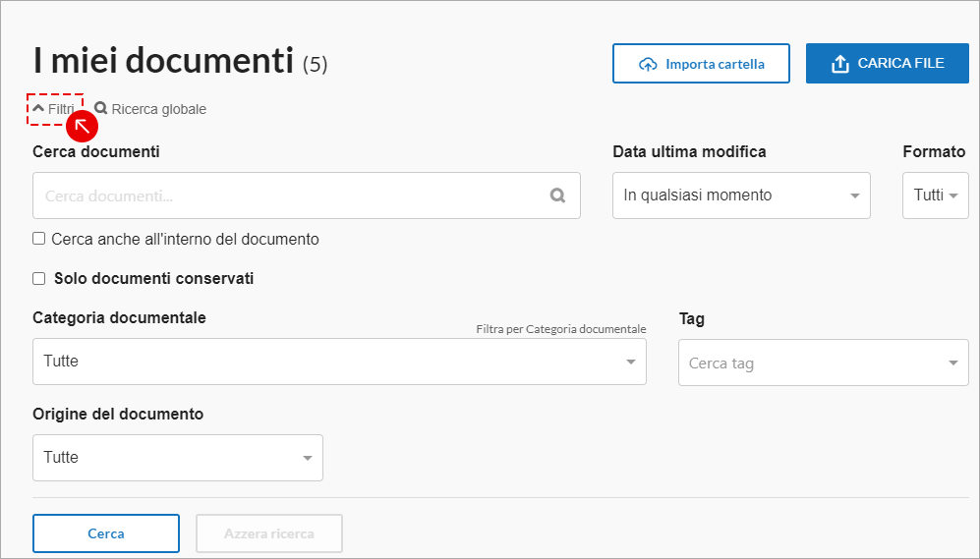Click the magnifier icon in the Cerca documenti field
Screen dimensions: 980x559
point(557,196)
